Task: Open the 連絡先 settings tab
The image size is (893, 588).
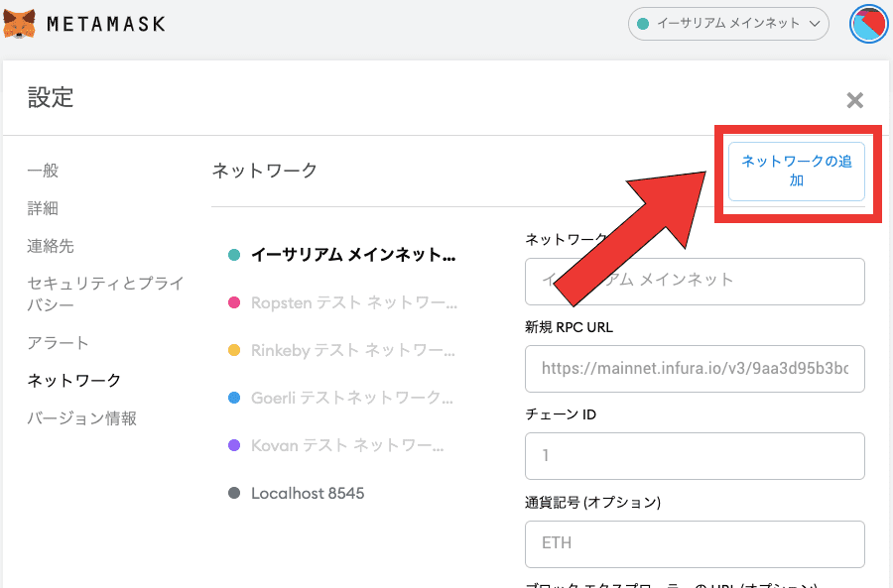Action: coord(51,246)
